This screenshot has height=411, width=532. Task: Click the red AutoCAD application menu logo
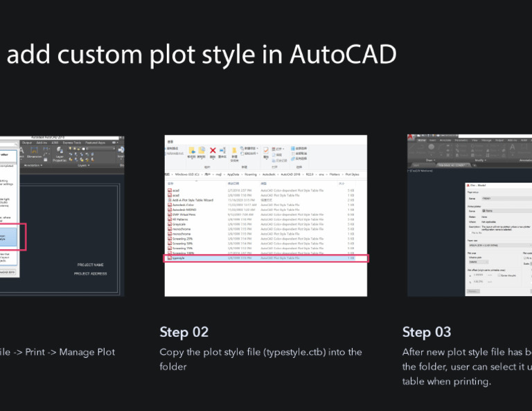[x=410, y=137]
